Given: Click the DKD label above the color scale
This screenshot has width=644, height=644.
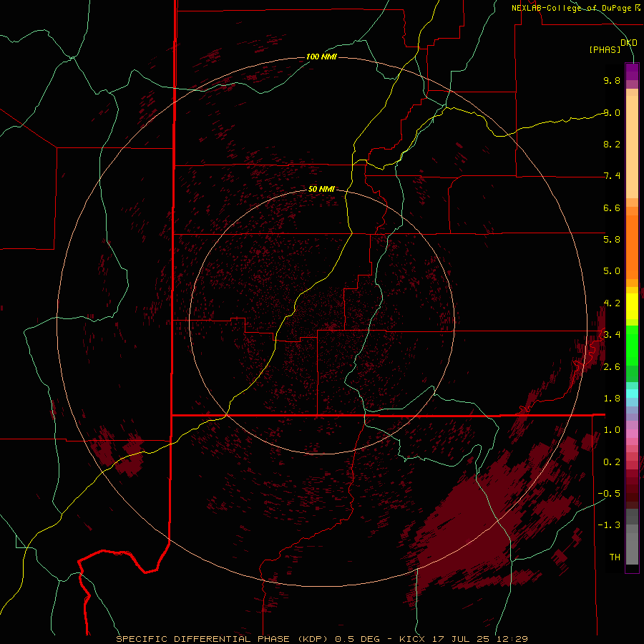Looking at the screenshot, I should (x=629, y=42).
